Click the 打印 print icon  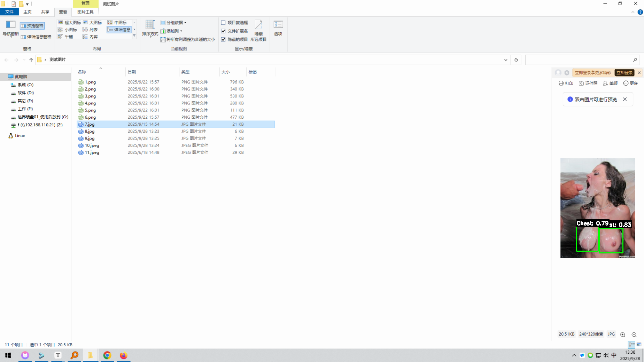point(566,83)
